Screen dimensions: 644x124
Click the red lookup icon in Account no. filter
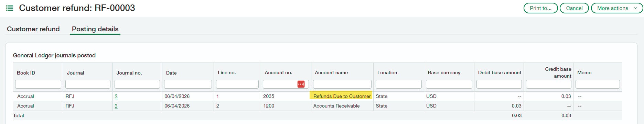point(301,84)
